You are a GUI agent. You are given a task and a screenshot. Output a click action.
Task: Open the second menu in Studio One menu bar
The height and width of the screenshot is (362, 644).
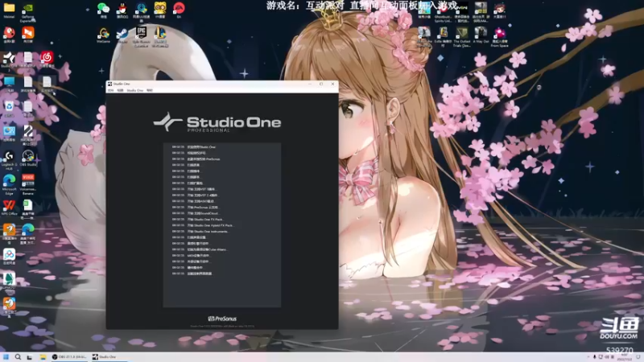[120, 90]
